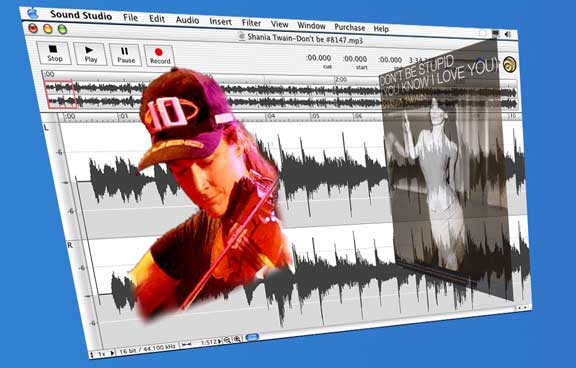
Task: Click the zoom out magnifier icon
Action: tap(227, 340)
